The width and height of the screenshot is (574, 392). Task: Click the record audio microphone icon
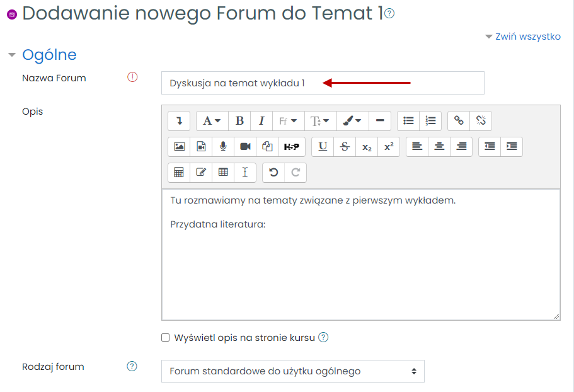pos(223,146)
